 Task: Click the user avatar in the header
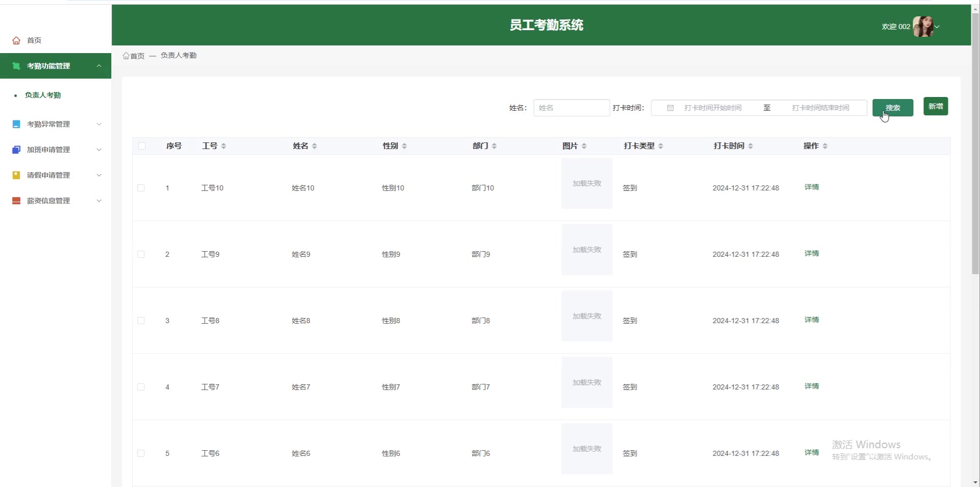[922, 27]
